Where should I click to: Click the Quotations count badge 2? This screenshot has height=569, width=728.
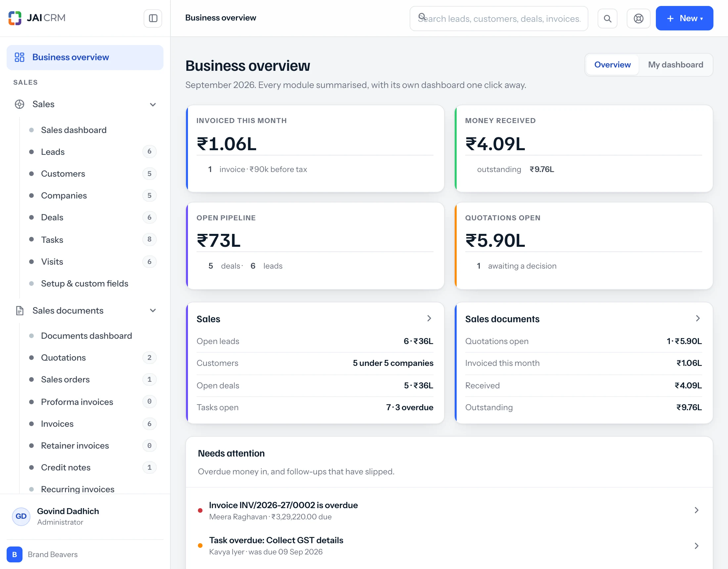(x=149, y=358)
